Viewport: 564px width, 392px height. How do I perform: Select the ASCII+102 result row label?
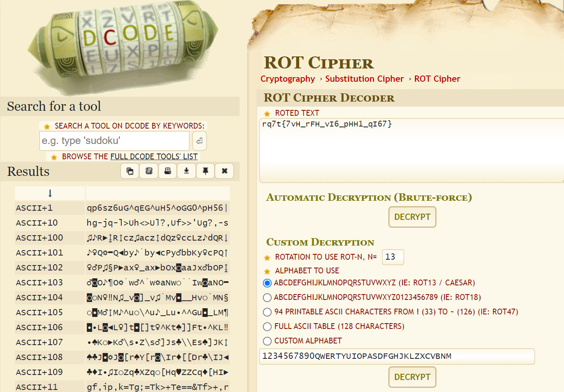(39, 268)
